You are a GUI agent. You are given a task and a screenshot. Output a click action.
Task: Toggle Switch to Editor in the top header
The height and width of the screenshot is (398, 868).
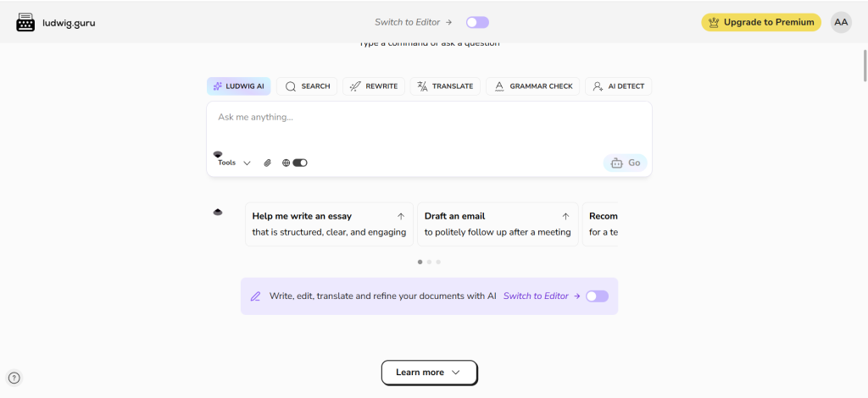coord(477,22)
